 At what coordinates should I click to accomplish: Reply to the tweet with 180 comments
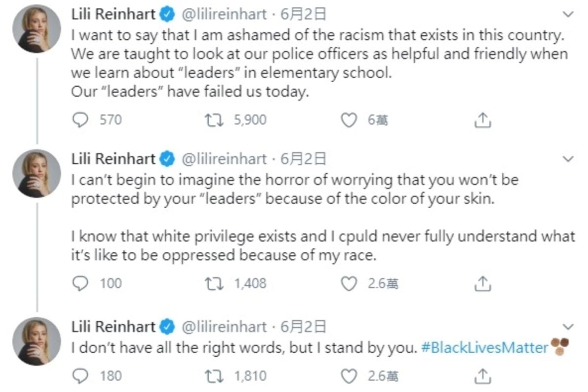click(79, 376)
